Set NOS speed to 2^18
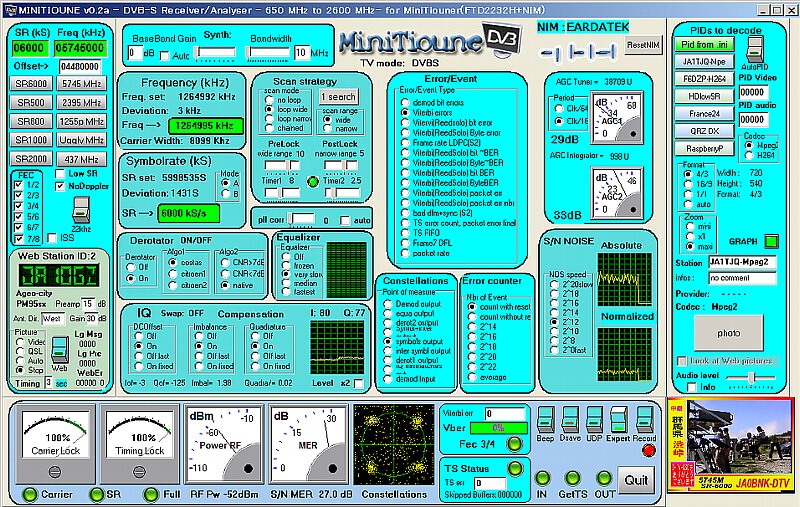The width and height of the screenshot is (800, 507). (554, 294)
